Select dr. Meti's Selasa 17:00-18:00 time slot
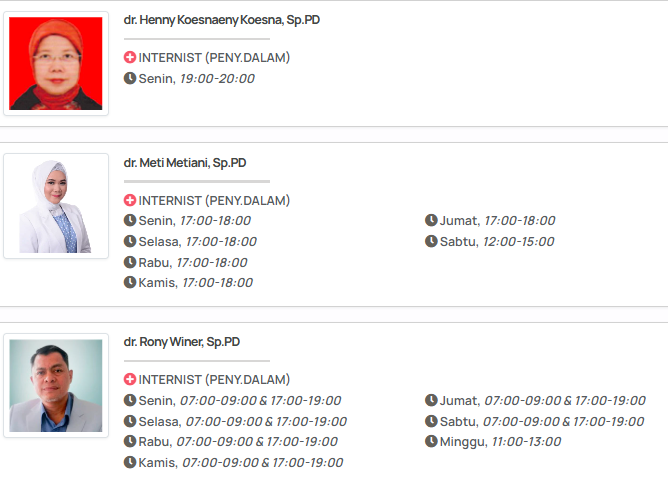Image resolution: width=668 pixels, height=480 pixels. point(221,241)
